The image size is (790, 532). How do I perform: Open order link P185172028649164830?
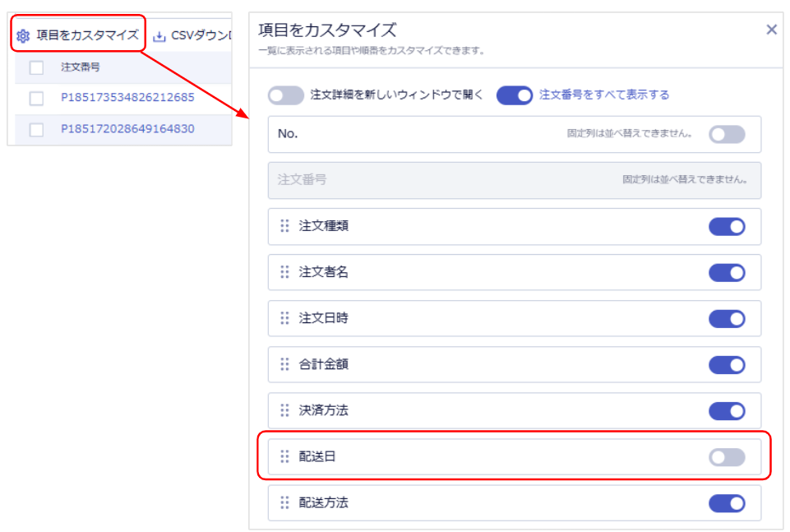coord(127,129)
